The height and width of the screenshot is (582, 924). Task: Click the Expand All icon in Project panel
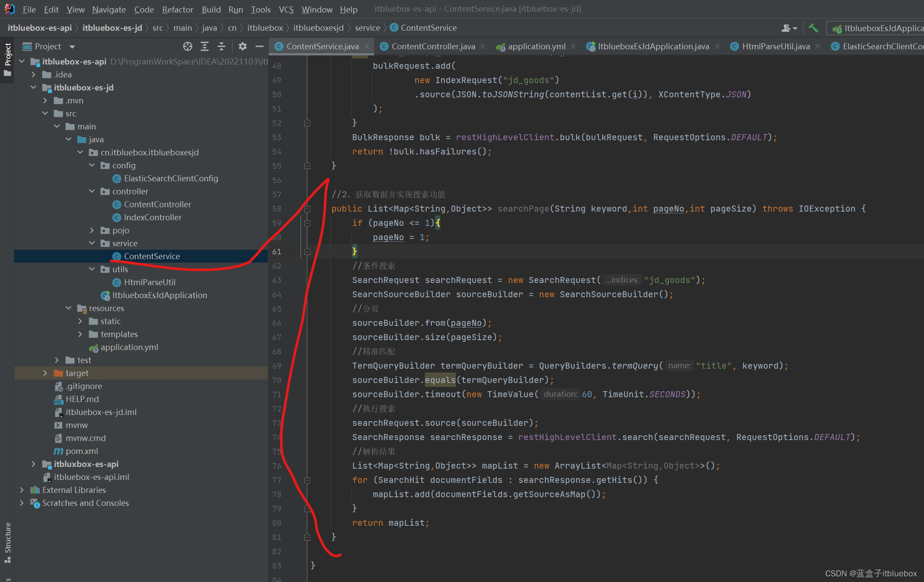[205, 46]
